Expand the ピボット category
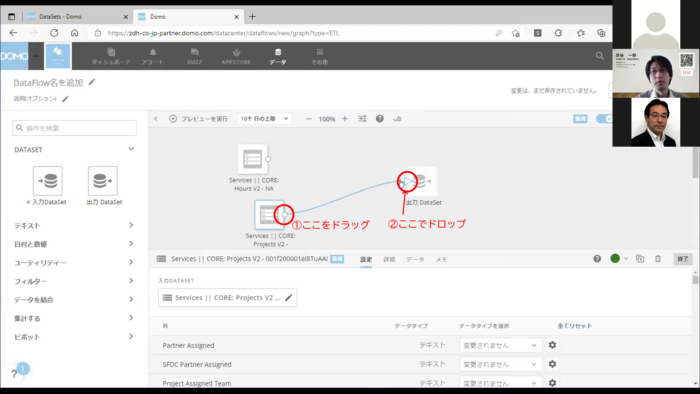Image resolution: width=700 pixels, height=394 pixels. click(74, 337)
